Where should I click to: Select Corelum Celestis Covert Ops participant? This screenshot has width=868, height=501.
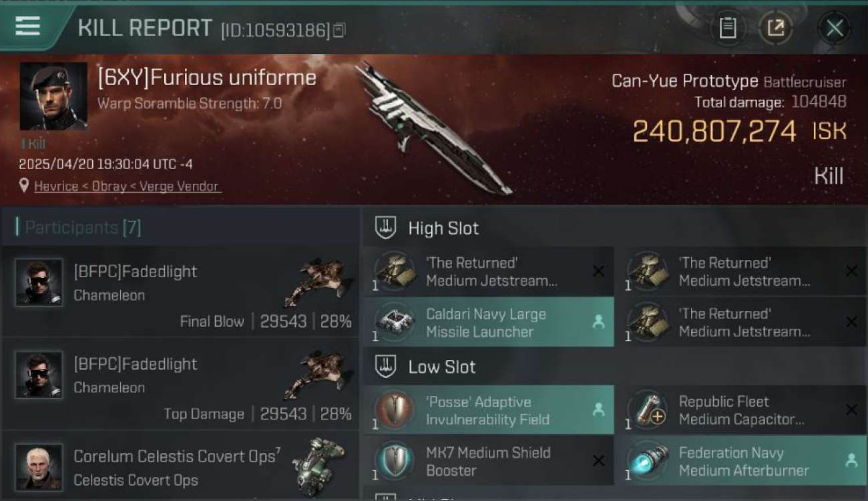point(180,466)
